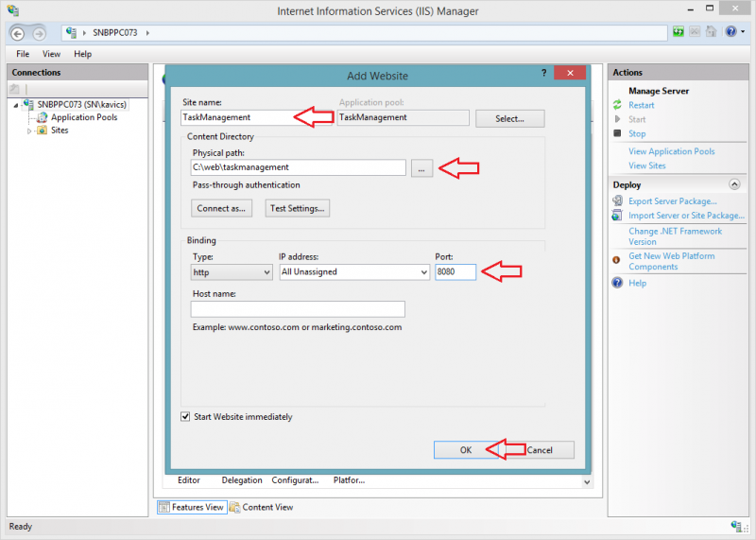
Task: Open the File menu
Action: coord(23,54)
